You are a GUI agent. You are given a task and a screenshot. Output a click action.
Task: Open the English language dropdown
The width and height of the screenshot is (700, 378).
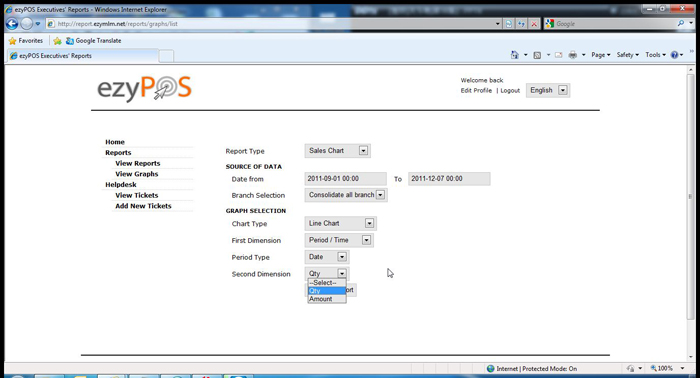click(x=548, y=90)
